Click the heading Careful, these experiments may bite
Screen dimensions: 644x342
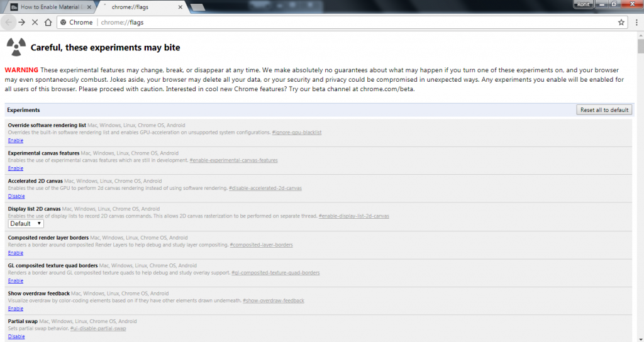point(106,48)
